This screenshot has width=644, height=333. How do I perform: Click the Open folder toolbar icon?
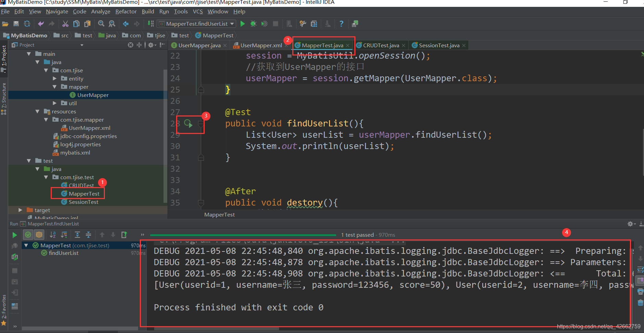click(x=5, y=24)
